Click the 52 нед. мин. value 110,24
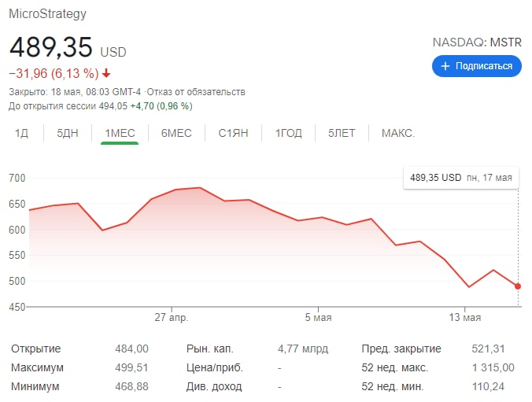The image size is (532, 402). [x=488, y=386]
